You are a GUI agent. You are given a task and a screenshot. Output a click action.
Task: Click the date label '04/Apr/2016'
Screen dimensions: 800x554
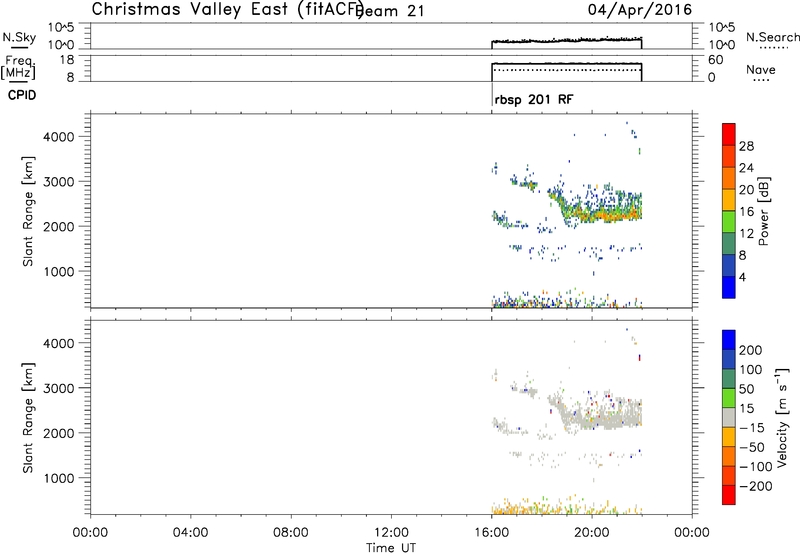coord(640,10)
